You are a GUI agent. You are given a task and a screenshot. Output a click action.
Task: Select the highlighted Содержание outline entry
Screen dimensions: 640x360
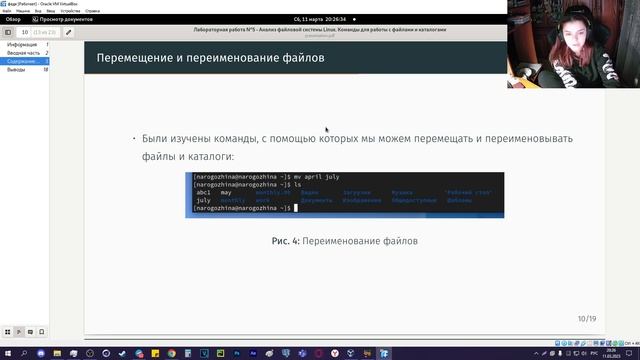(24, 61)
